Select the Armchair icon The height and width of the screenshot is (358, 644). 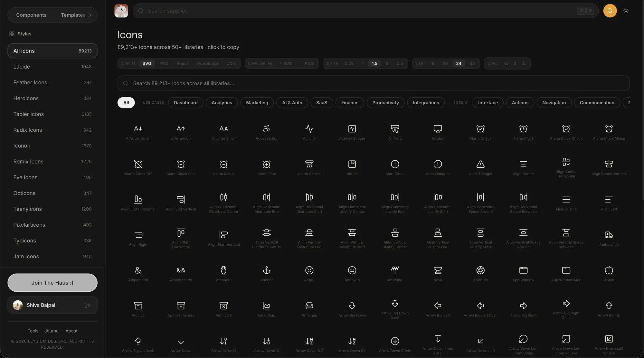[x=309, y=306]
